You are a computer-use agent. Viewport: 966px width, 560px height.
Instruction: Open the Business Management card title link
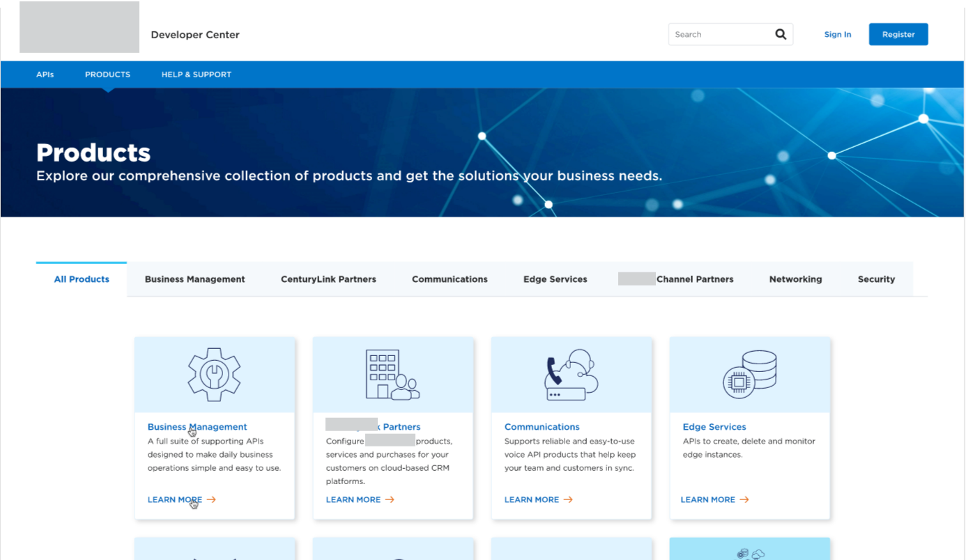tap(197, 427)
